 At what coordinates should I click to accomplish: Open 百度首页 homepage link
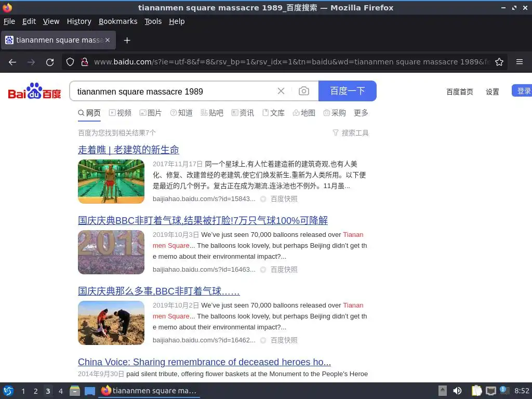point(459,92)
